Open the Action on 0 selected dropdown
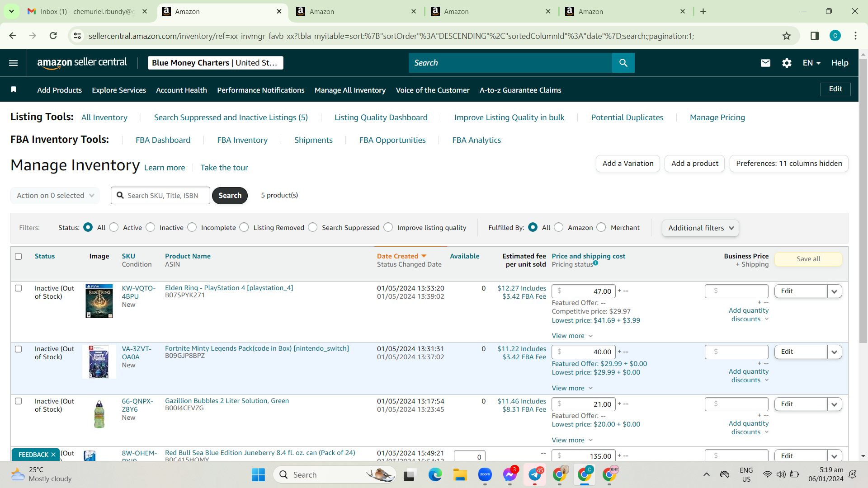 (x=55, y=195)
